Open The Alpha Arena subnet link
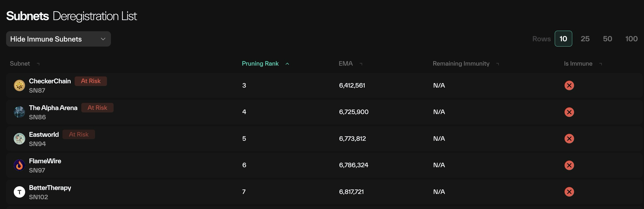 tap(53, 108)
